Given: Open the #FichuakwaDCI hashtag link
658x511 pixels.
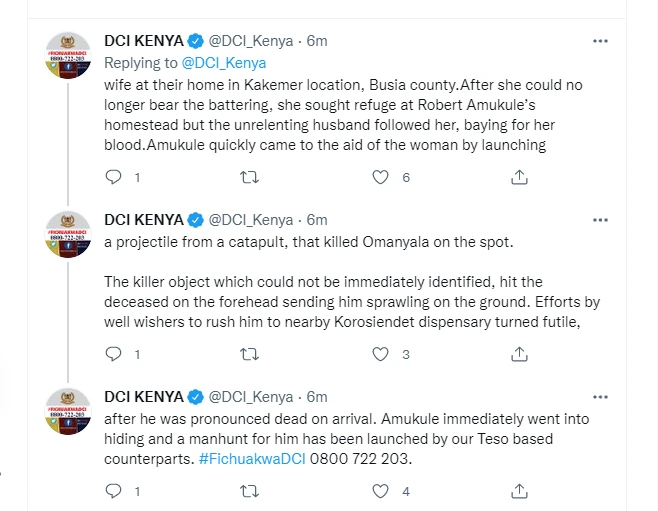Looking at the screenshot, I should point(250,458).
